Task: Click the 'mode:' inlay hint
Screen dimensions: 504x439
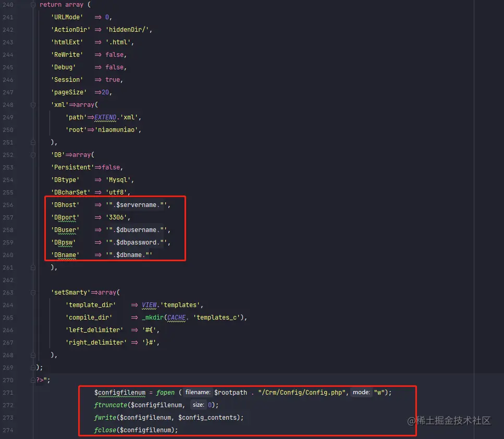Action: [361, 393]
